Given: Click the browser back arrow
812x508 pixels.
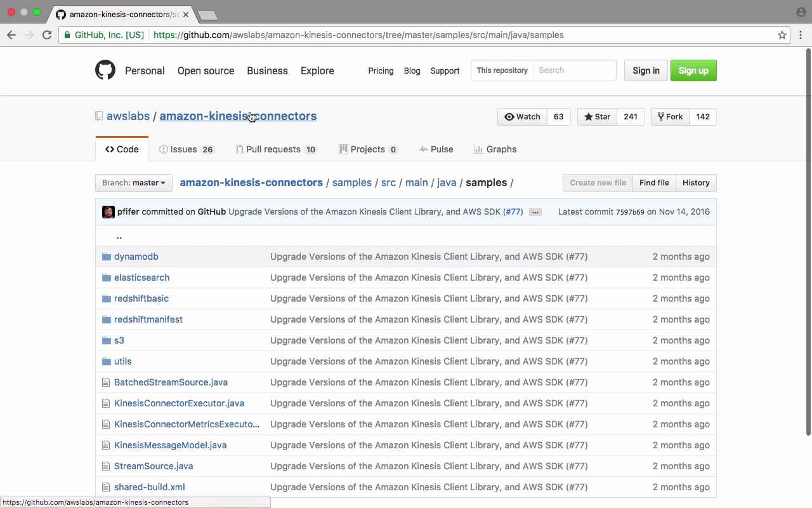Looking at the screenshot, I should tap(11, 35).
